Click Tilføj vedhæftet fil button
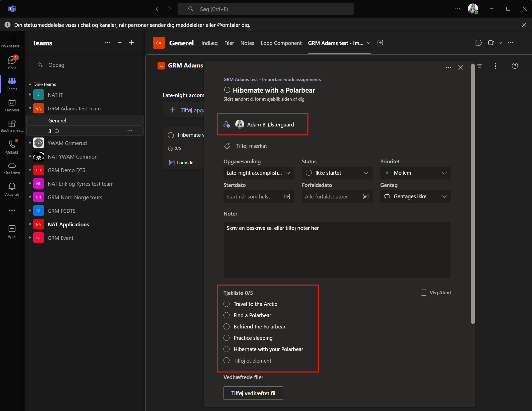Screen dimensions: 532x411 253,393
